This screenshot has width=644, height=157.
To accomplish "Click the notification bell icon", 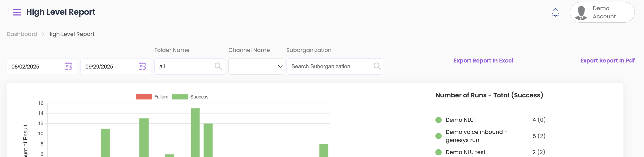I will 555,12.
